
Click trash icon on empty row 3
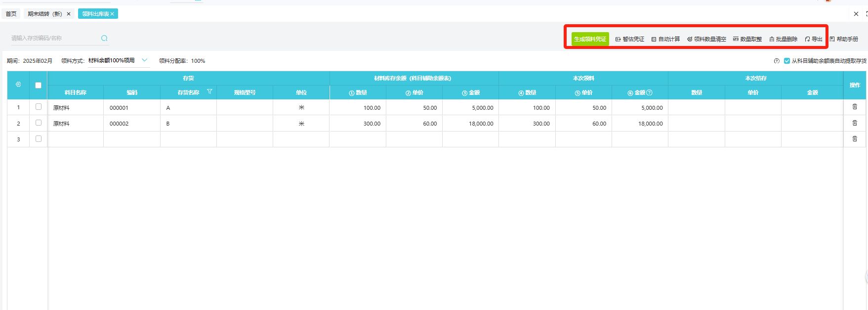click(855, 139)
